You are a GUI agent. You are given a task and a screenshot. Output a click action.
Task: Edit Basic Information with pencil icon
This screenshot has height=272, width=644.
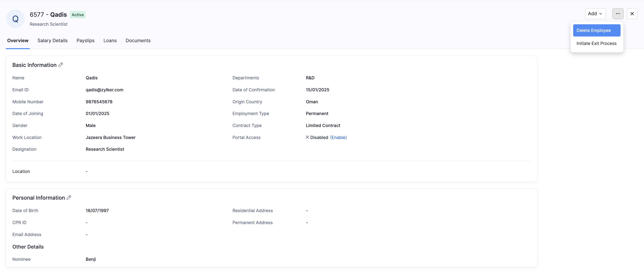tap(61, 65)
